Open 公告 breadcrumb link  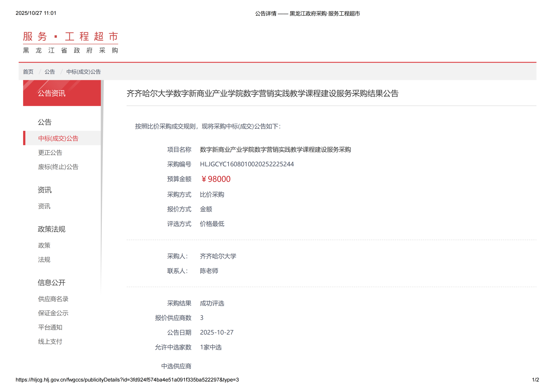point(50,72)
